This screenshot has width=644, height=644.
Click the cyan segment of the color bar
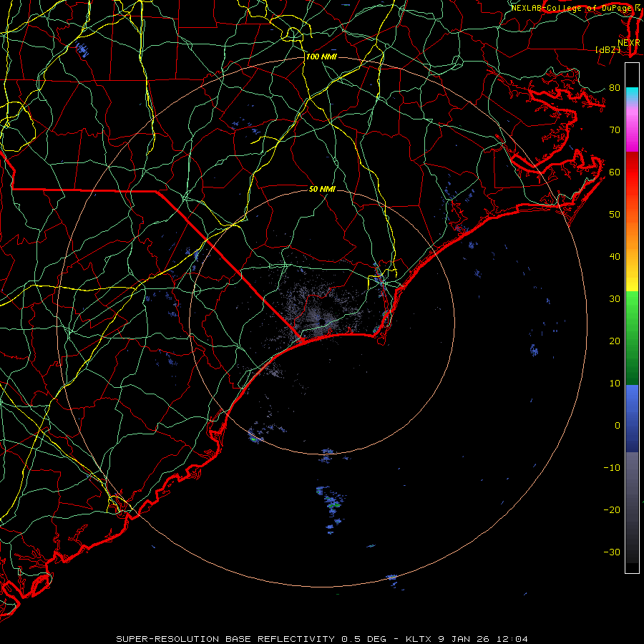point(632,94)
